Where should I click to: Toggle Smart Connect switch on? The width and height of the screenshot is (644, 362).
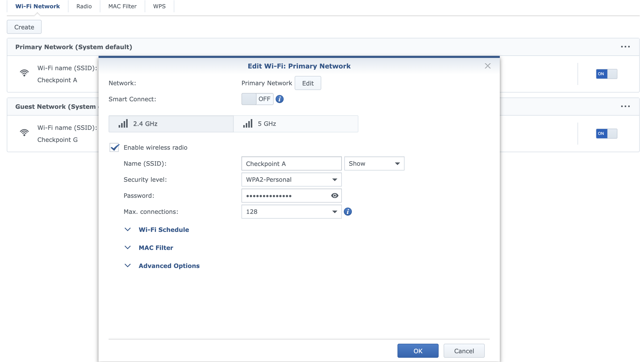257,99
